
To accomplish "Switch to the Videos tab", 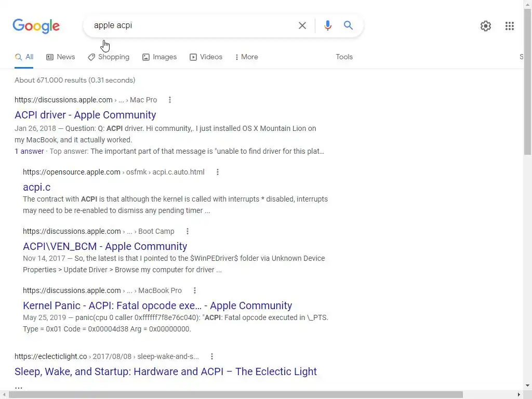I will (x=206, y=57).
